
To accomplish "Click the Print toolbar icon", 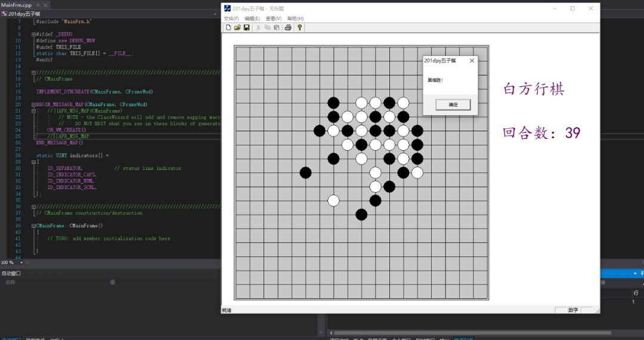I will 288,27.
